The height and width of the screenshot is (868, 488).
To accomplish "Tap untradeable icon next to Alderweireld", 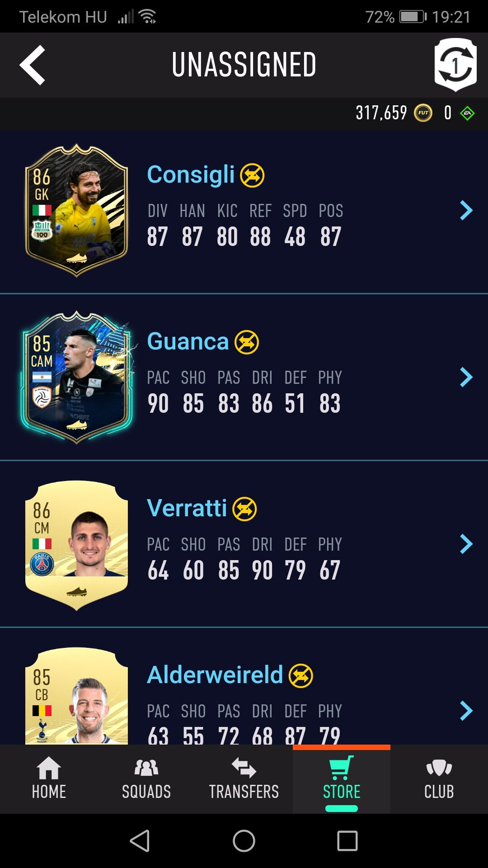I will click(301, 676).
